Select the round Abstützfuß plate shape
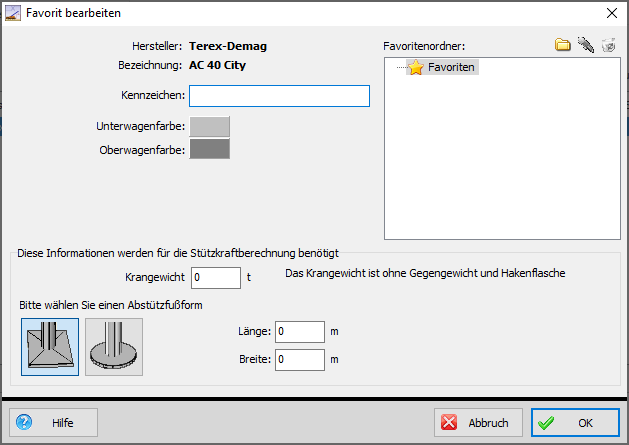This screenshot has width=629, height=445. click(114, 347)
